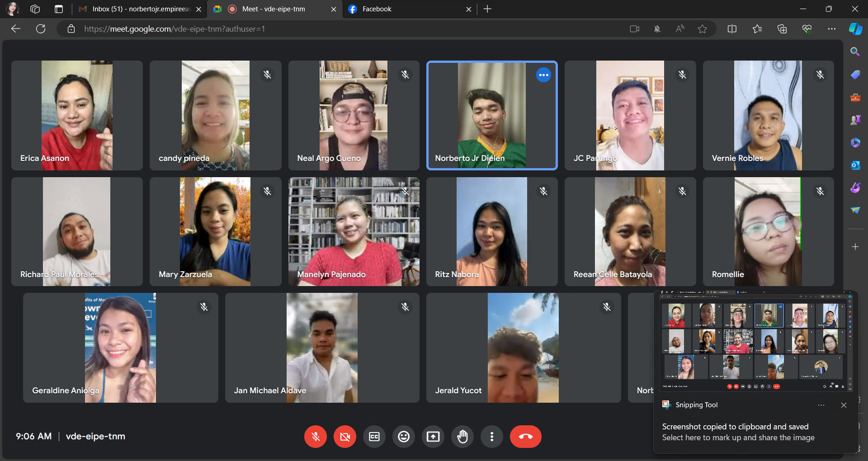Open the emoji reactions button
The image size is (868, 461).
pos(404,437)
